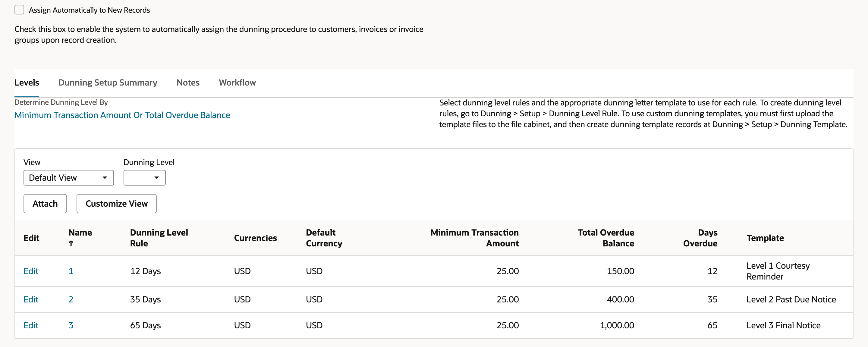Click the Customize View button

pyautogui.click(x=117, y=204)
